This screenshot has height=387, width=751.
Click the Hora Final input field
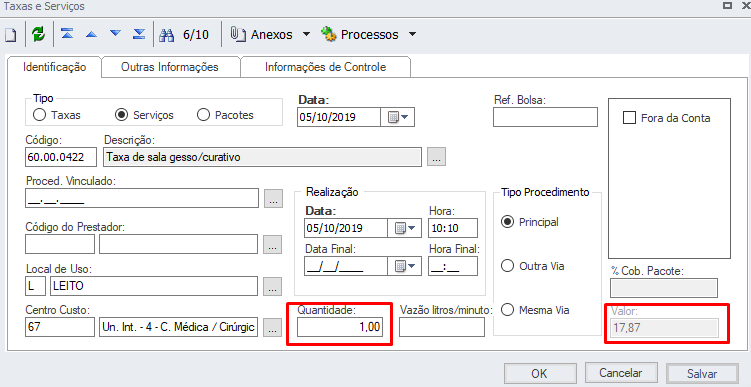453,266
